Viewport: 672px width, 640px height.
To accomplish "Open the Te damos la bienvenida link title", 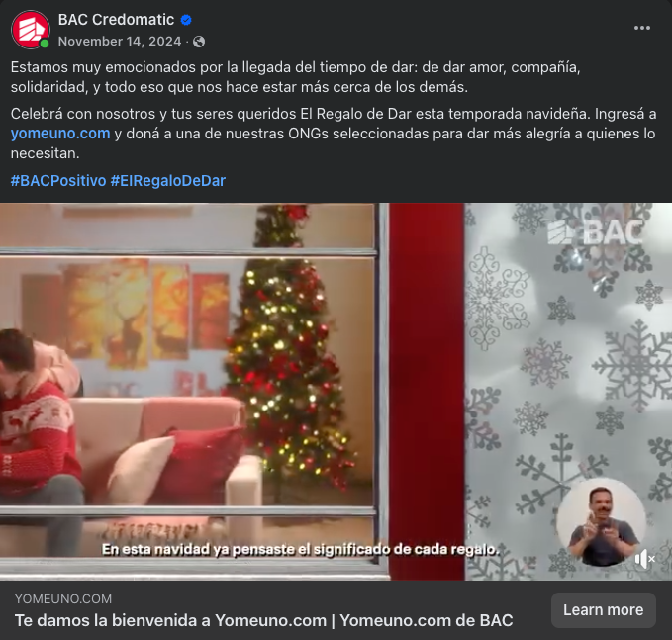I will tap(263, 620).
